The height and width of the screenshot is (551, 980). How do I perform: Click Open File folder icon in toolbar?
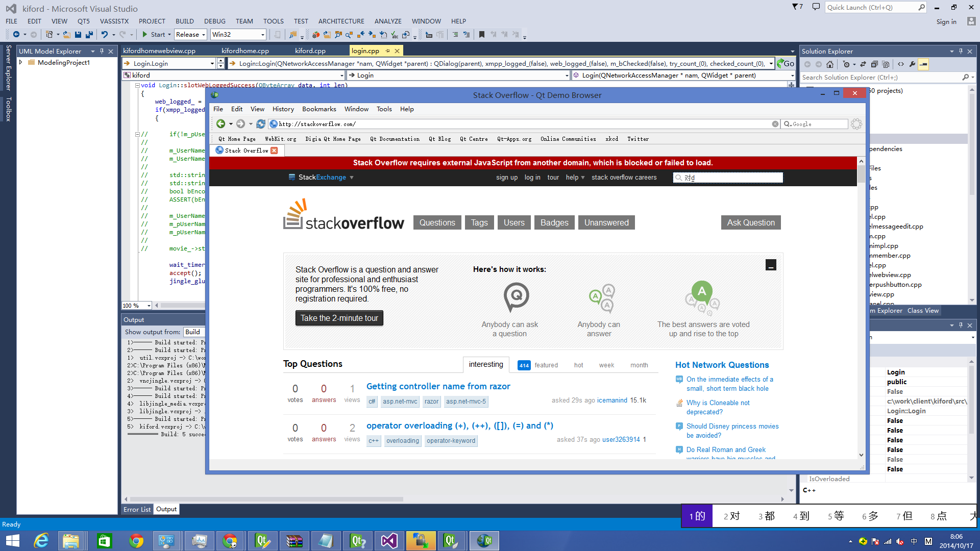point(67,35)
